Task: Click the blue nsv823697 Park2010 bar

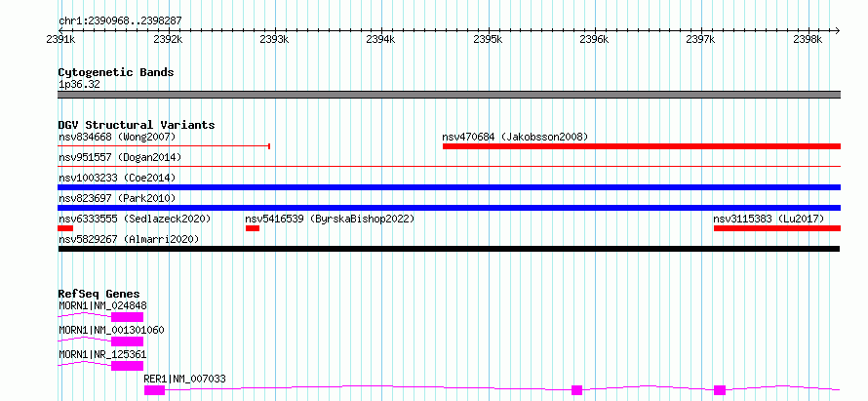Action: pyautogui.click(x=450, y=208)
